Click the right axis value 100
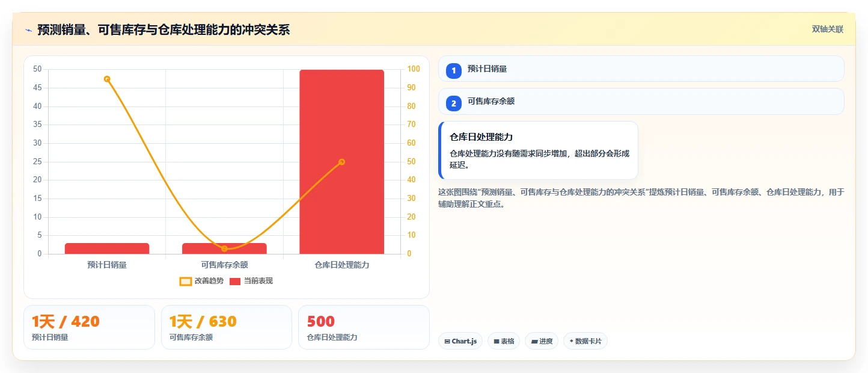Viewport: 868px width, 373px height. 414,69
